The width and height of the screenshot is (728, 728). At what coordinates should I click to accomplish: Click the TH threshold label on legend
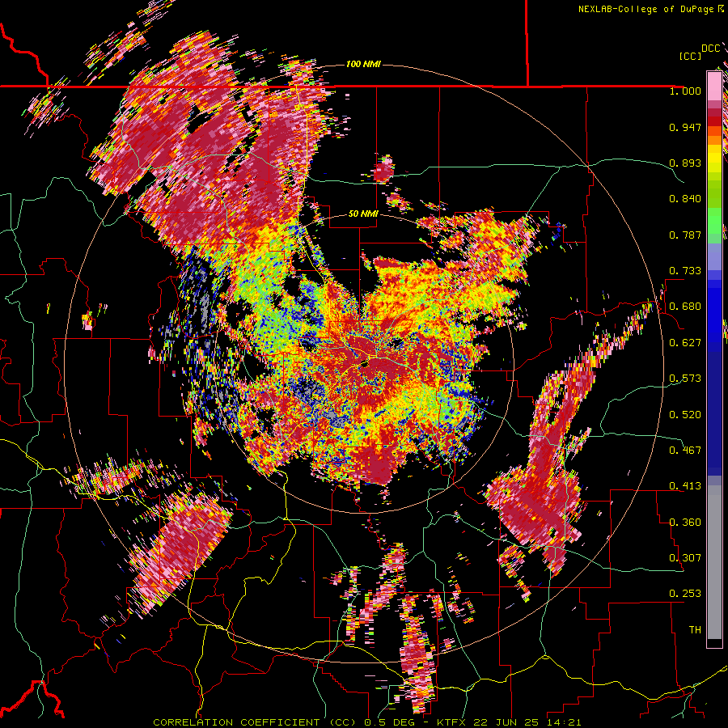pyautogui.click(x=695, y=630)
